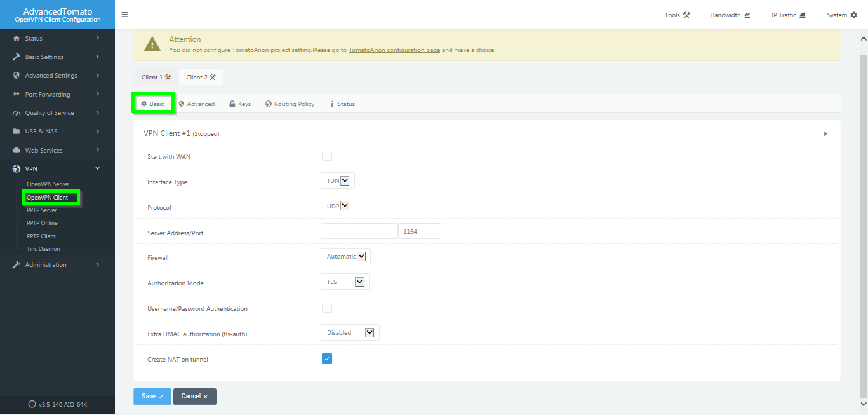The image size is (868, 415).
Task: Open the Status tab
Action: coord(342,104)
